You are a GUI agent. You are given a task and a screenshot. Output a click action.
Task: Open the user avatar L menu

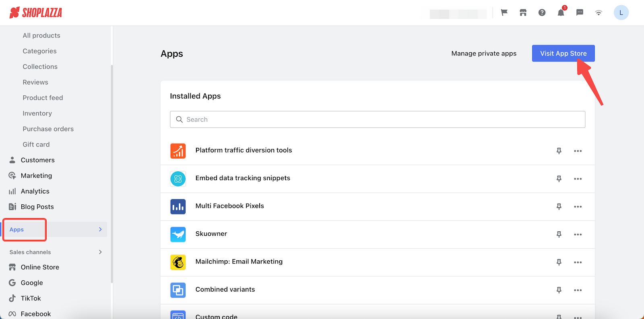click(621, 12)
